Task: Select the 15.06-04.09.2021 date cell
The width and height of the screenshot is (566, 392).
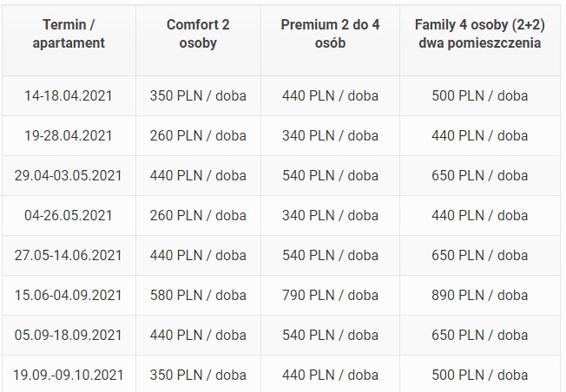Action: click(x=69, y=295)
